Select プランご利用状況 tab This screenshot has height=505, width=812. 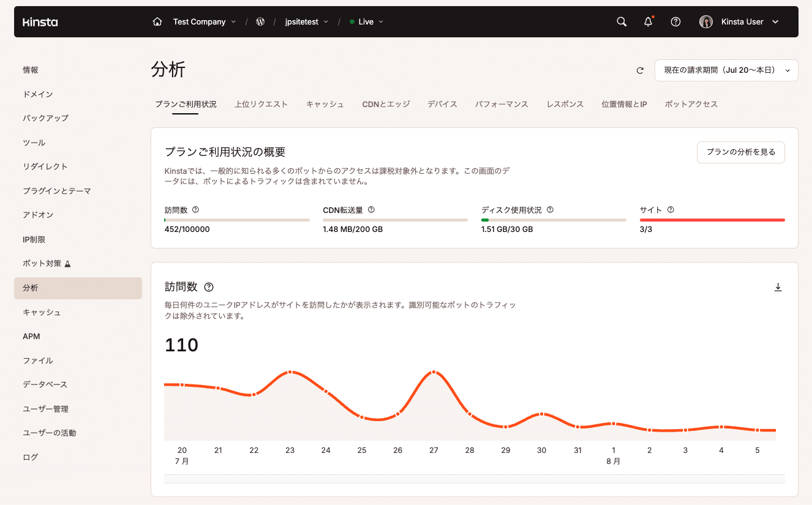coord(186,104)
